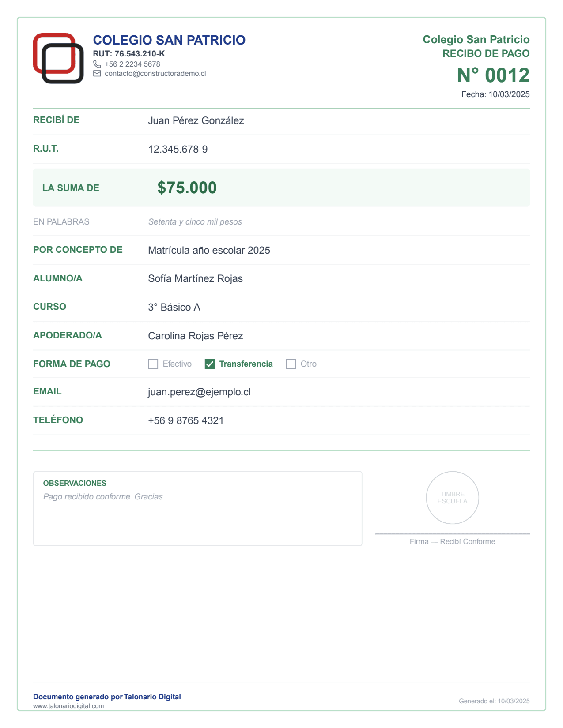This screenshot has width=563, height=728.
Task: Click the EMAIL label
Action: [x=47, y=391]
